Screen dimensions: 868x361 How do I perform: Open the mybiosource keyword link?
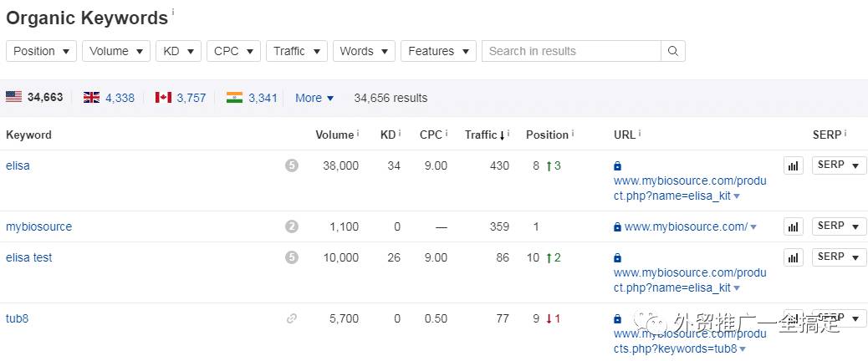(x=38, y=226)
